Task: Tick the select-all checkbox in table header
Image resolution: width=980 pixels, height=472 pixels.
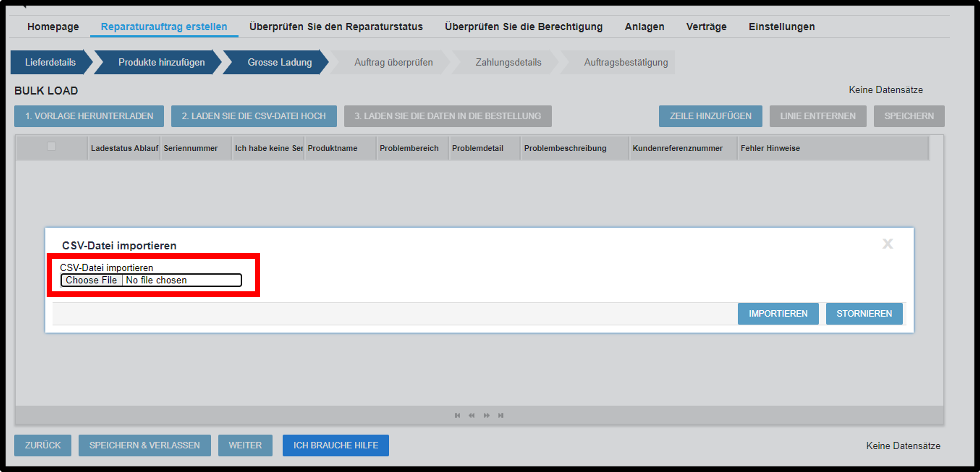Action: click(51, 147)
